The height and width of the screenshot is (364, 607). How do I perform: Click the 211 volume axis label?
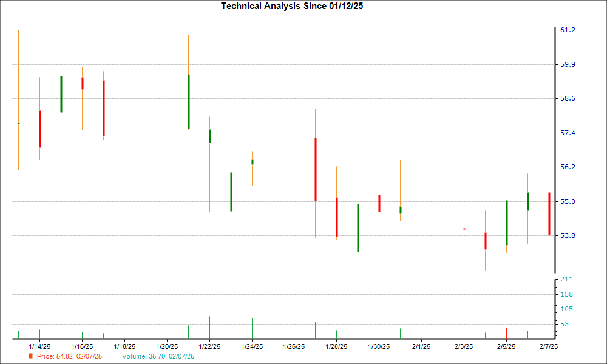(x=566, y=279)
